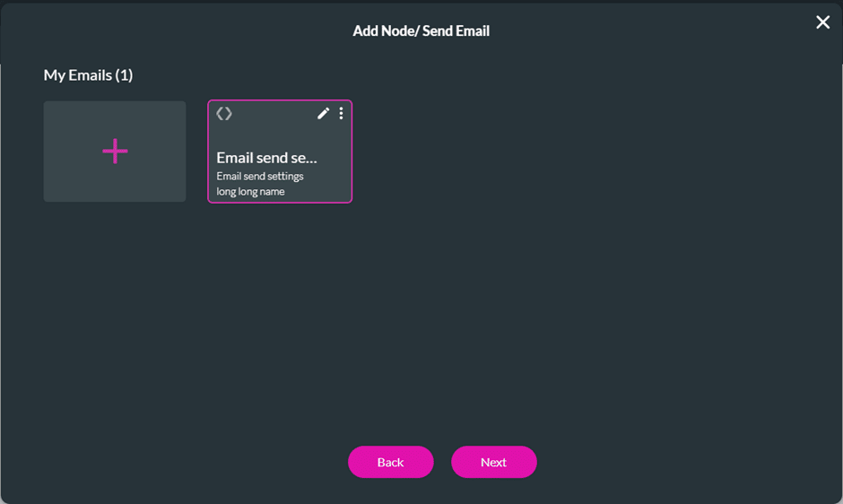The width and height of the screenshot is (843, 504).
Task: Open the three-dot options menu on email card
Action: pyautogui.click(x=341, y=113)
